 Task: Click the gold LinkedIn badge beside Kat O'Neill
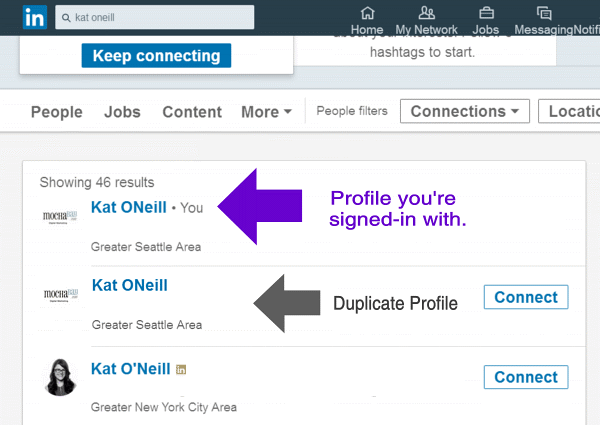point(181,369)
